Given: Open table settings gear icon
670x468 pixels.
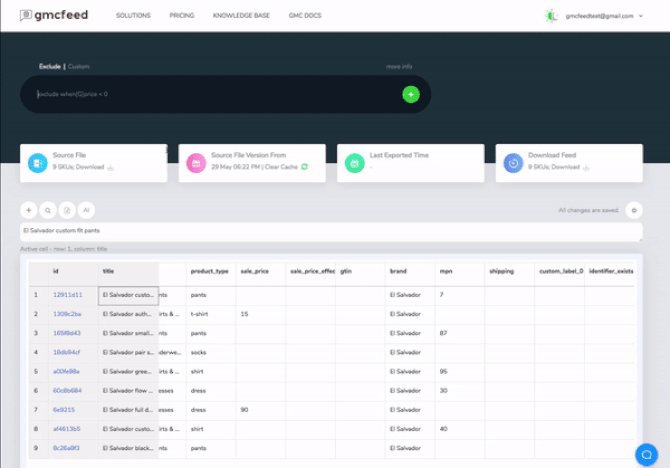Looking at the screenshot, I should 634,210.
